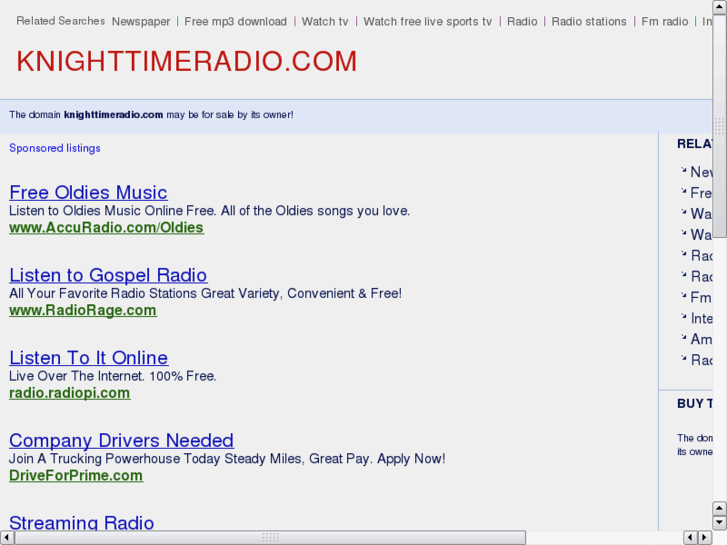Screen dimensions: 727x545
Task: Click horizontal scrollbar left arrow at far left
Action: click(6, 537)
